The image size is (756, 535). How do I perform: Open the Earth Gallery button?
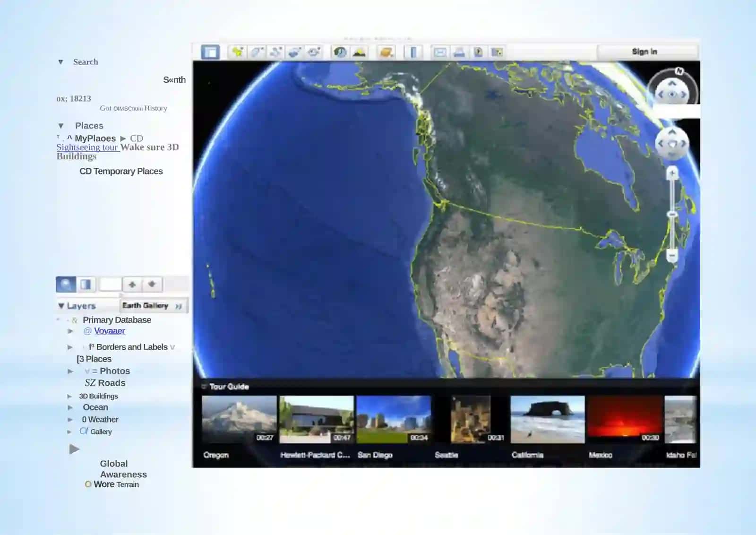154,306
